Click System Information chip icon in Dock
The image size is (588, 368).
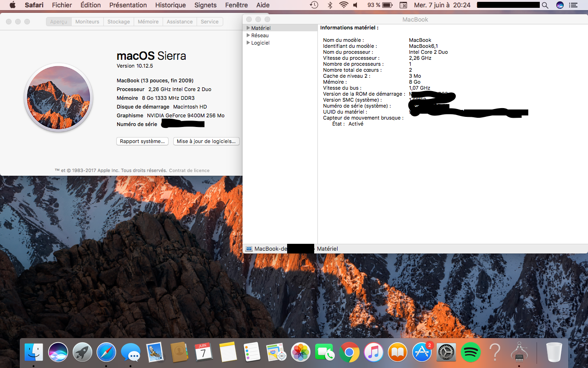519,353
